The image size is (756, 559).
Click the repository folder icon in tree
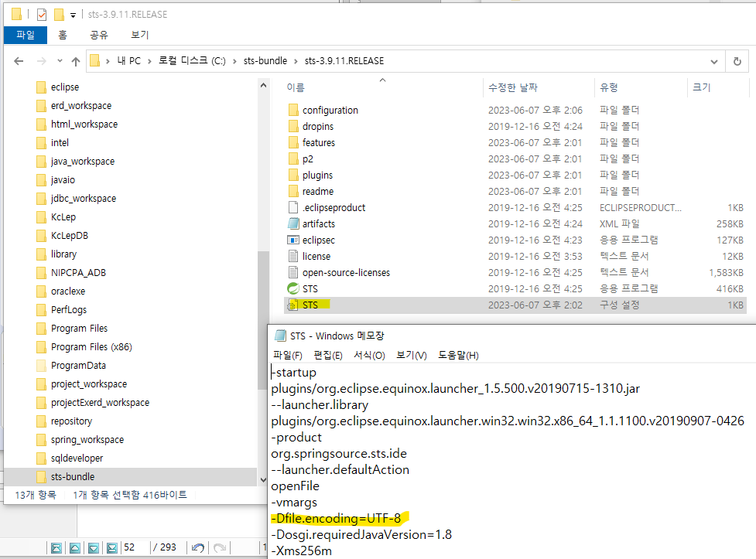pyautogui.click(x=42, y=421)
